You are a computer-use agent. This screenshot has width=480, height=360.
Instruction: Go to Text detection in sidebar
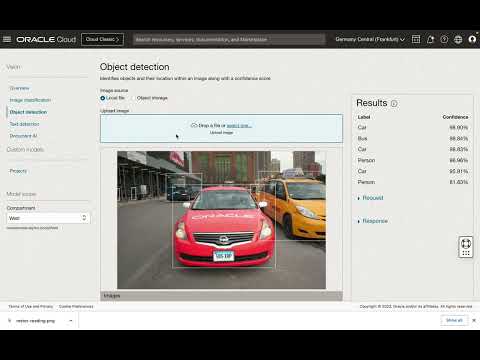point(24,124)
